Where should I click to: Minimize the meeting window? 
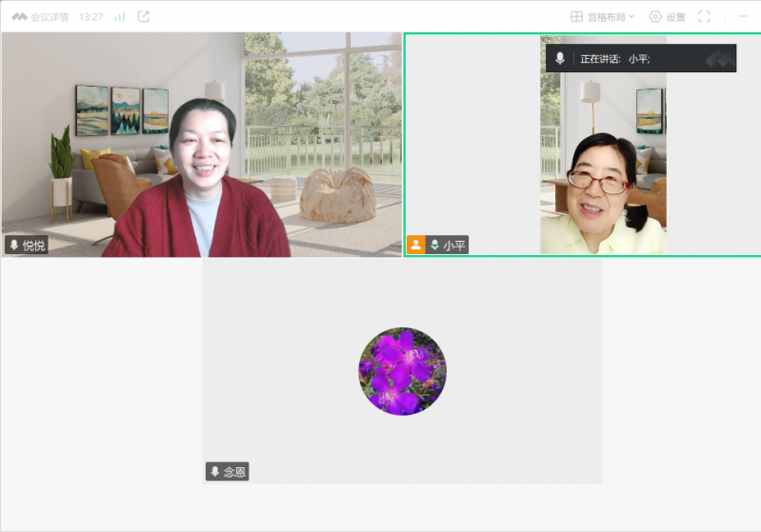(743, 17)
